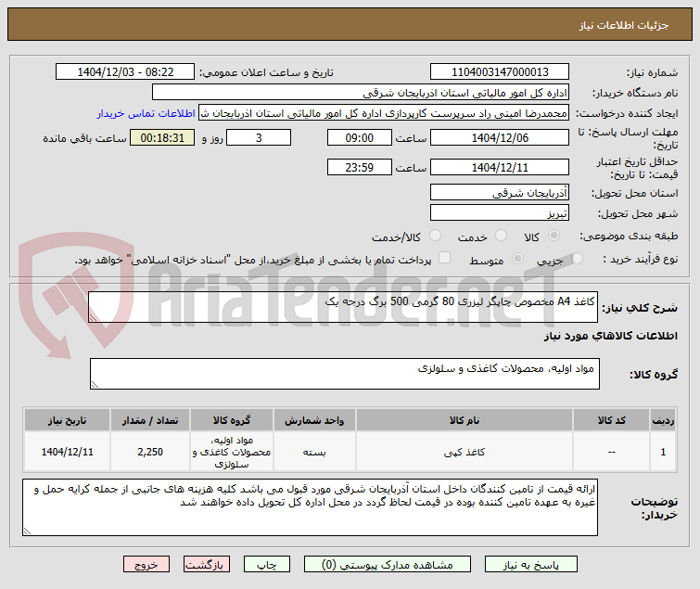
Task: Click the resize handle of گروه کالا textarea
Action: point(95,385)
